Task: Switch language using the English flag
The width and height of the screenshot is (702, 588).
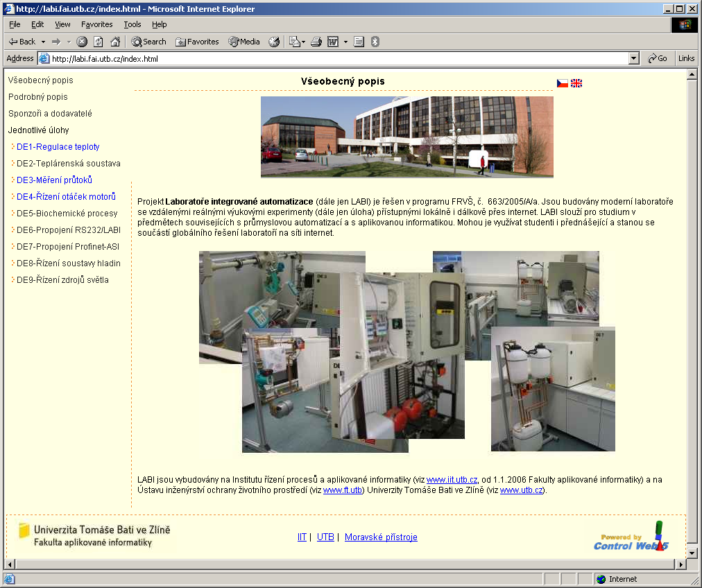Action: (576, 83)
